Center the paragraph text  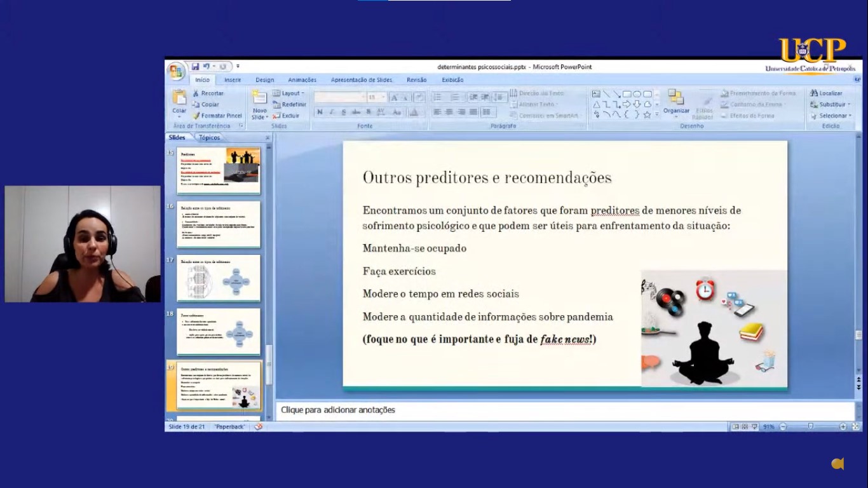tap(449, 112)
